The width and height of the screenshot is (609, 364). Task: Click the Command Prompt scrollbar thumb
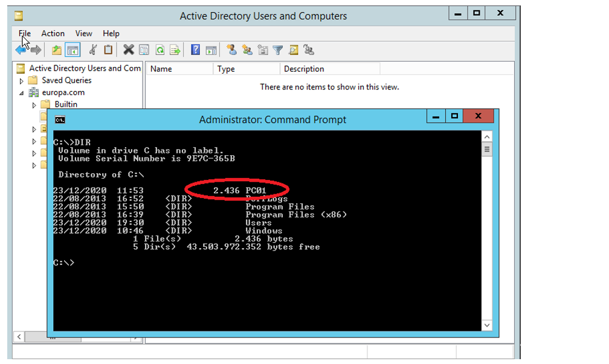pyautogui.click(x=487, y=150)
